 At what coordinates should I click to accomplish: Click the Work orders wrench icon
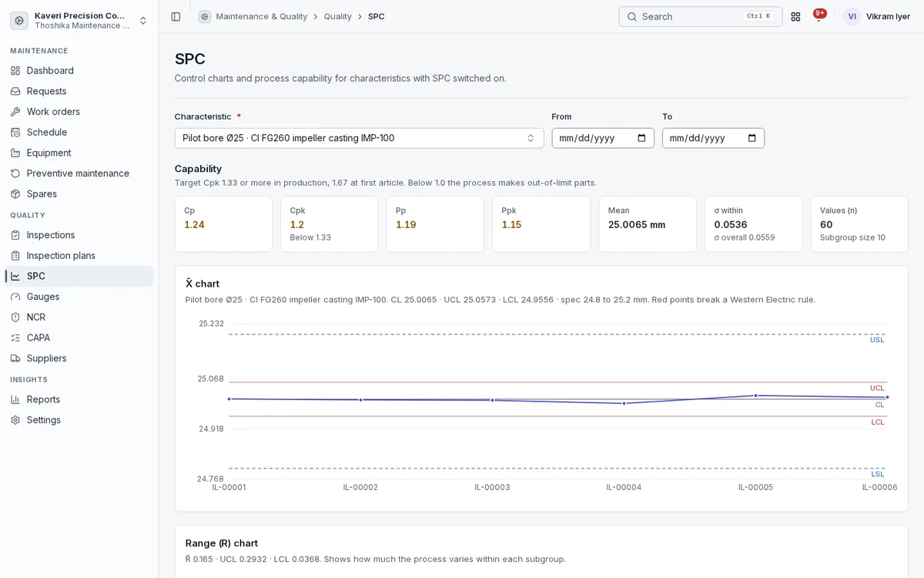click(x=15, y=112)
